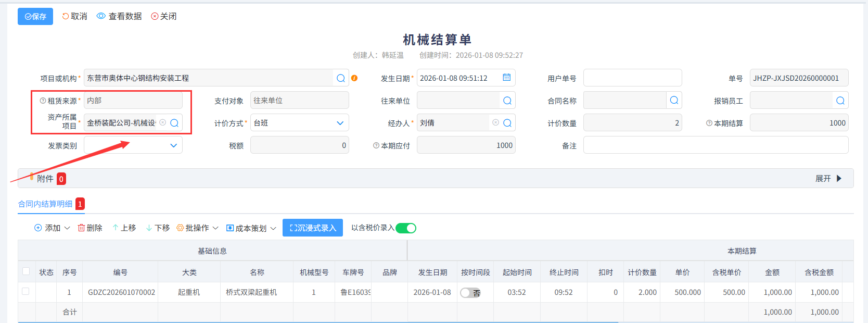Viewport: 868px width, 323px height.
Task: Click the orange info icon beside 项目或机构
Action: [354, 78]
